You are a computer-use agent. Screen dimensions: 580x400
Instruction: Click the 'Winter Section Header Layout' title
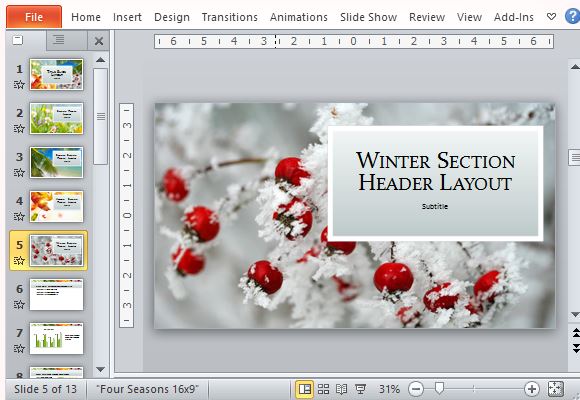click(x=435, y=172)
